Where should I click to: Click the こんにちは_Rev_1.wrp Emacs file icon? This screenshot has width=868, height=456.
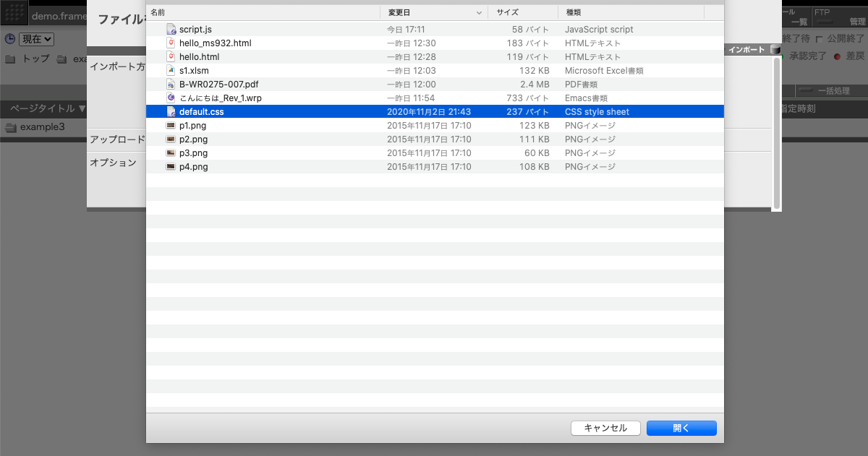171,98
